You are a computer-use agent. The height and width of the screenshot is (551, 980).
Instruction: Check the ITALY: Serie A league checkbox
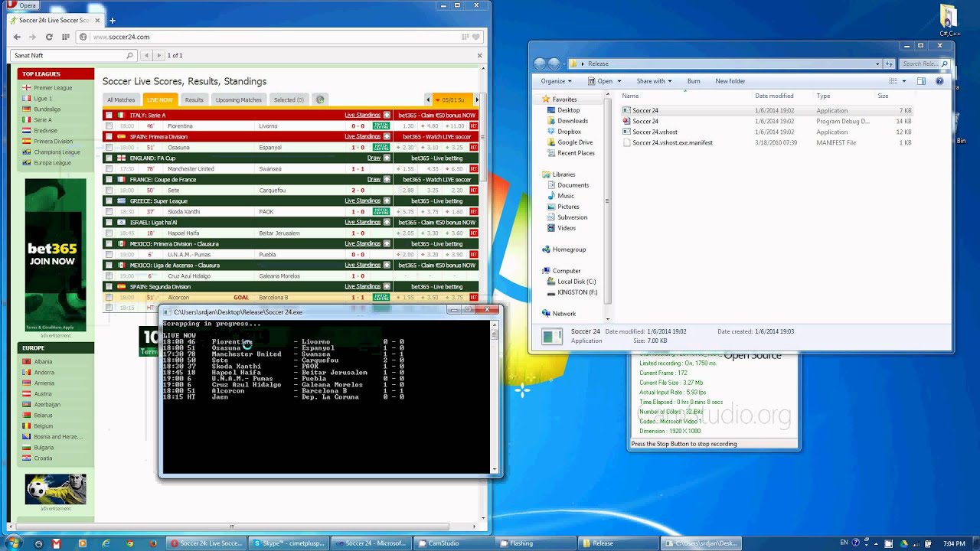tap(109, 115)
